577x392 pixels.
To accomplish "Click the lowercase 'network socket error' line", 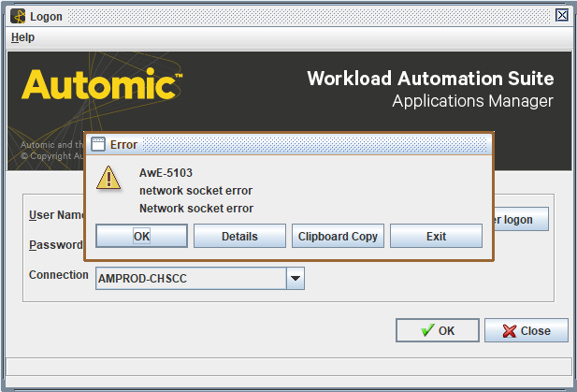I will point(195,191).
